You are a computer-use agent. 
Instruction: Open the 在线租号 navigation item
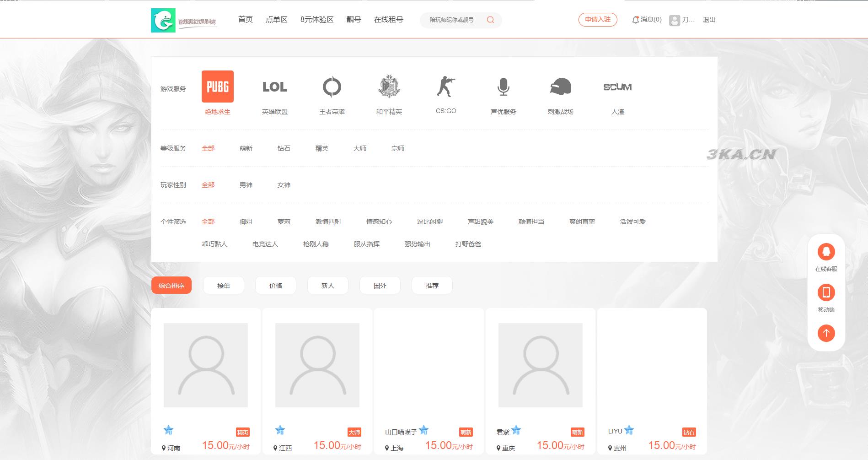(388, 20)
